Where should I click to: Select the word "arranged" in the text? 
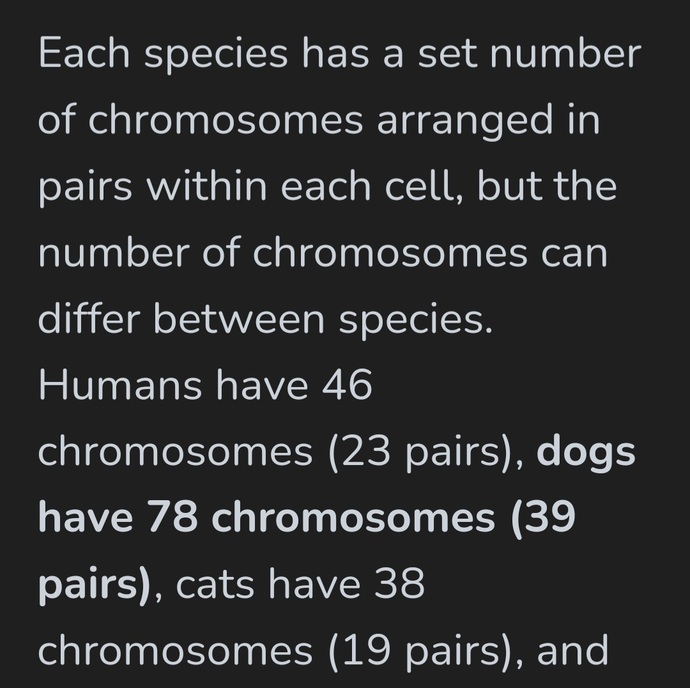(x=465, y=120)
